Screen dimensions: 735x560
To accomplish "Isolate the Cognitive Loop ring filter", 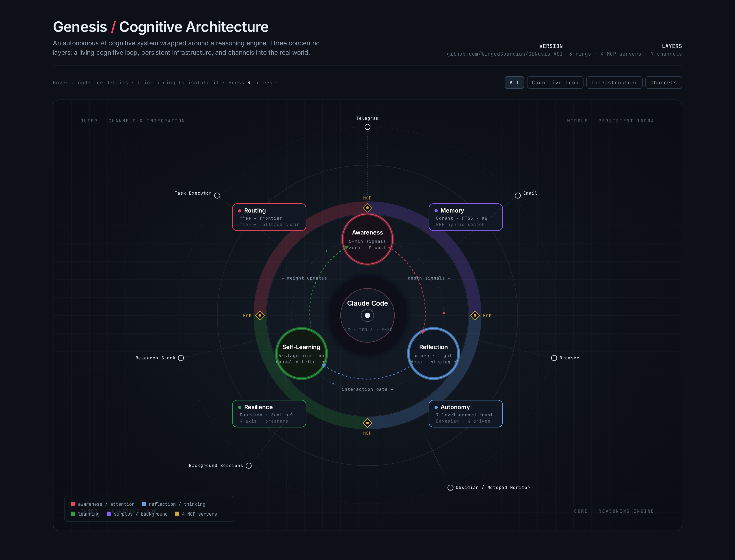I will [555, 83].
